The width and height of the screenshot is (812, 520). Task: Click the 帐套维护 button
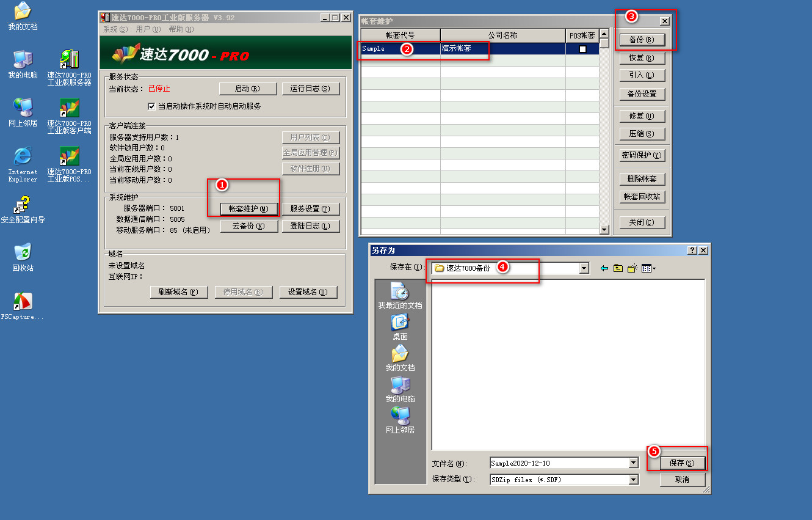tap(248, 209)
